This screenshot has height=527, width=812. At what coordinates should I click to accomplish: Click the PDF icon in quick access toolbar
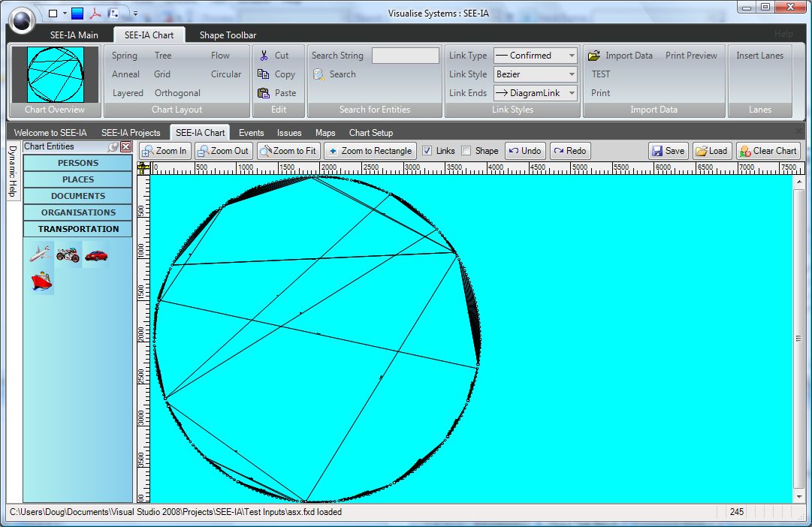[95, 13]
